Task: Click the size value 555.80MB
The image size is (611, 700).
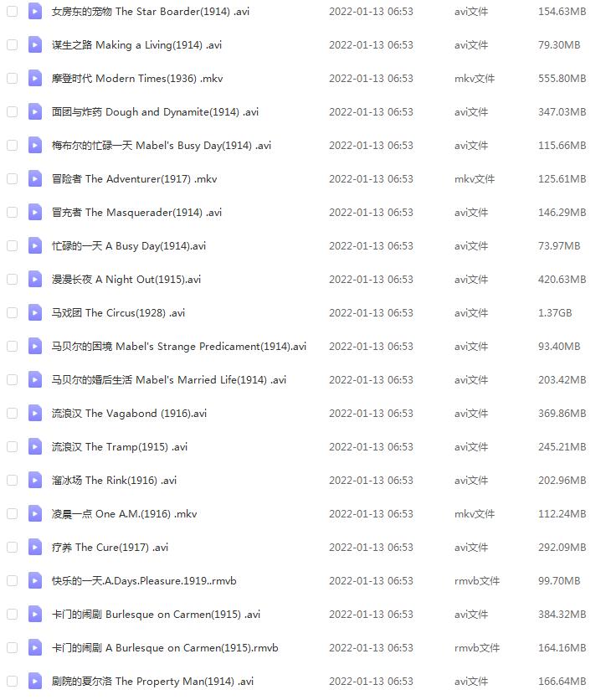Action: pyautogui.click(x=562, y=79)
